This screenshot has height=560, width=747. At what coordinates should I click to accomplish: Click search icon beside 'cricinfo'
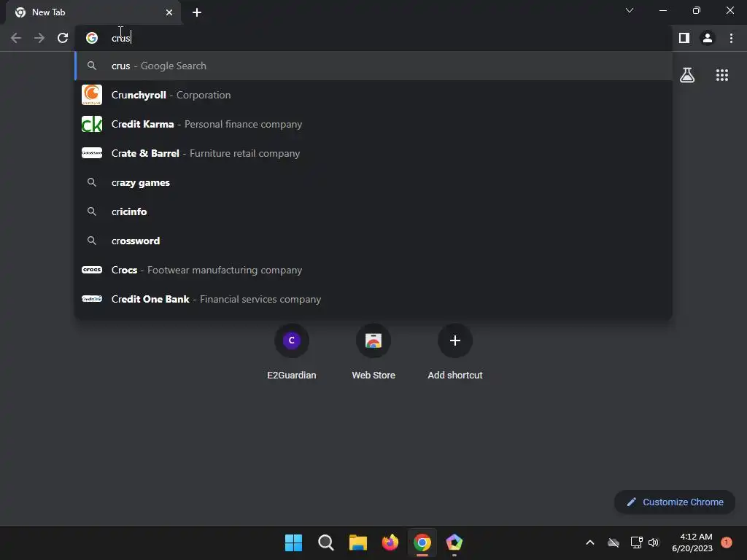tap(92, 211)
